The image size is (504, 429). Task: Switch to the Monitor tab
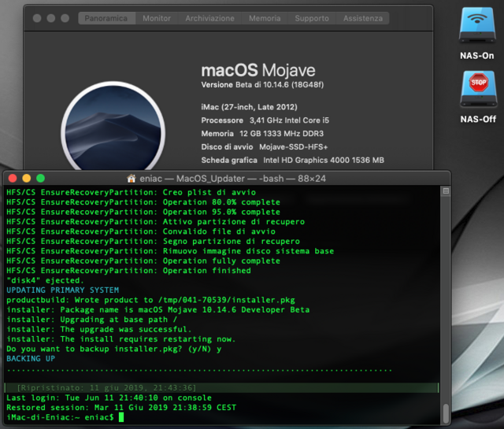coord(157,18)
